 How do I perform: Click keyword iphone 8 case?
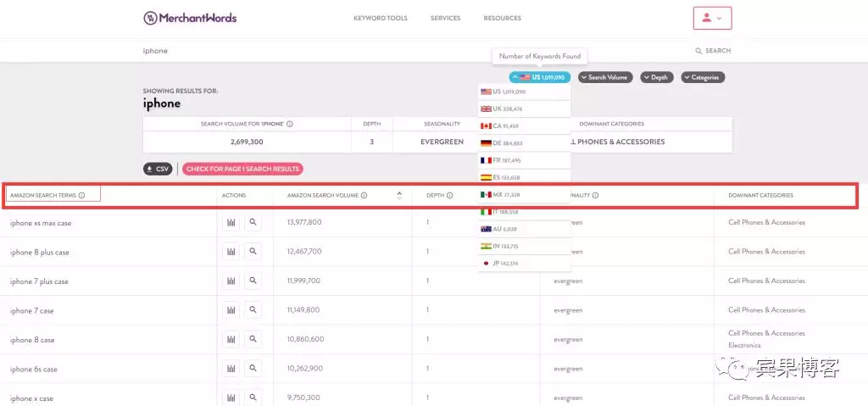(32, 340)
